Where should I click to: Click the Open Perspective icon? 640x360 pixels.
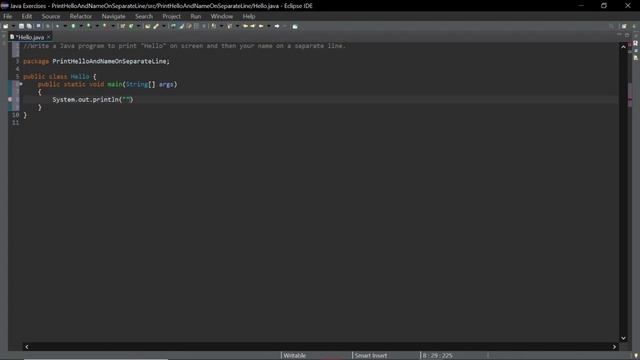tap(624, 26)
